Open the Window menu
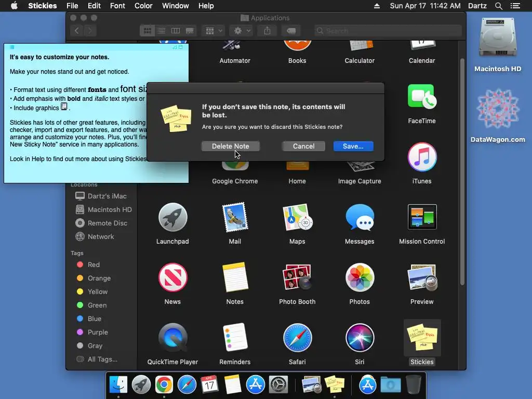 pyautogui.click(x=176, y=6)
